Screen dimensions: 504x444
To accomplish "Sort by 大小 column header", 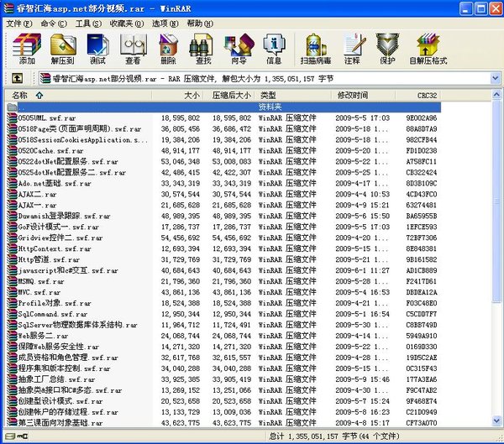I will point(177,95).
